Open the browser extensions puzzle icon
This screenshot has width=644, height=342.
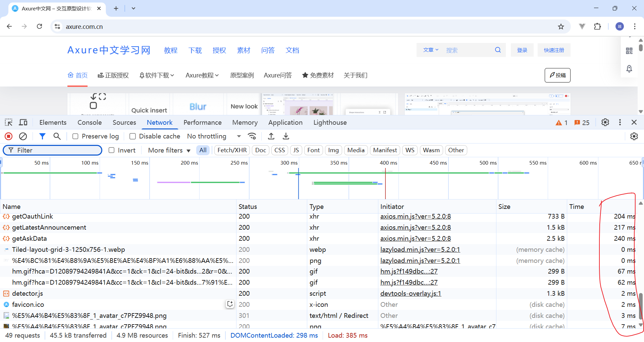click(597, 26)
